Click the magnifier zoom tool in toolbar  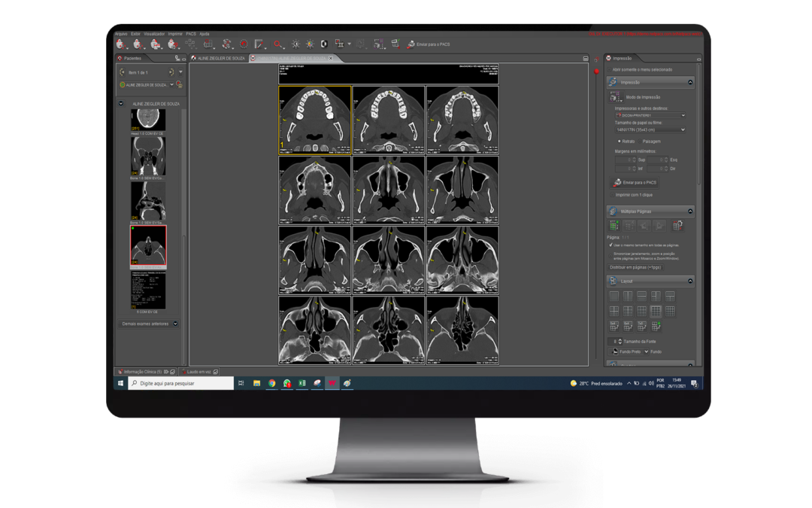point(277,44)
